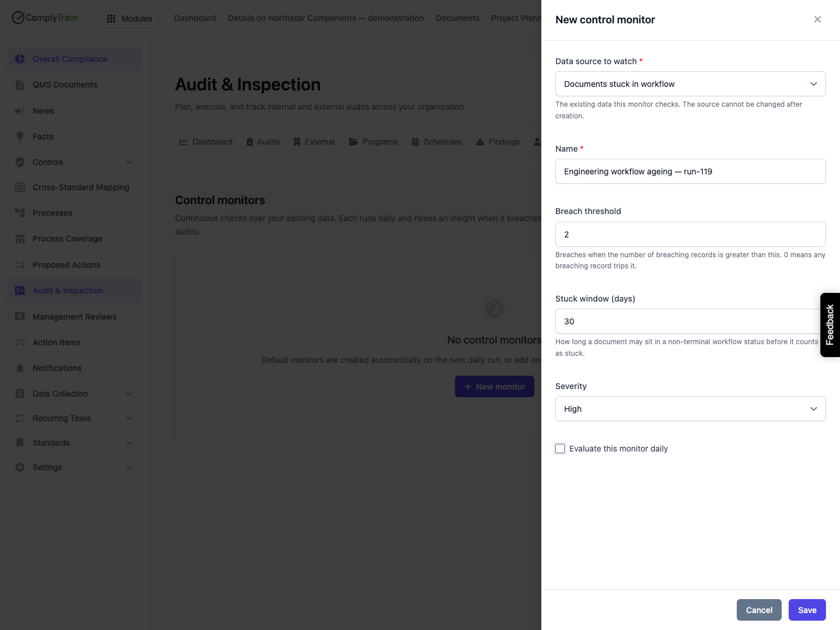Click the Findings tab warning icon
840x630 pixels.
480,142
